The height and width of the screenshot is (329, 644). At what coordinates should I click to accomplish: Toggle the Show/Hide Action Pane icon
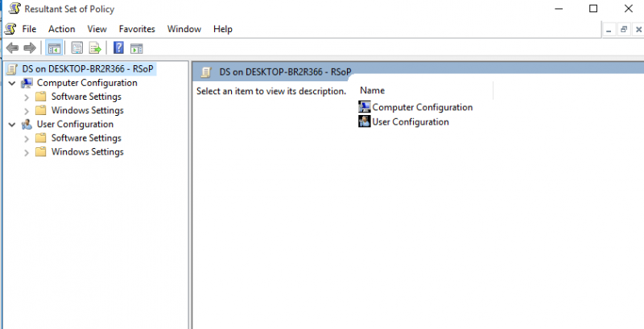(136, 48)
